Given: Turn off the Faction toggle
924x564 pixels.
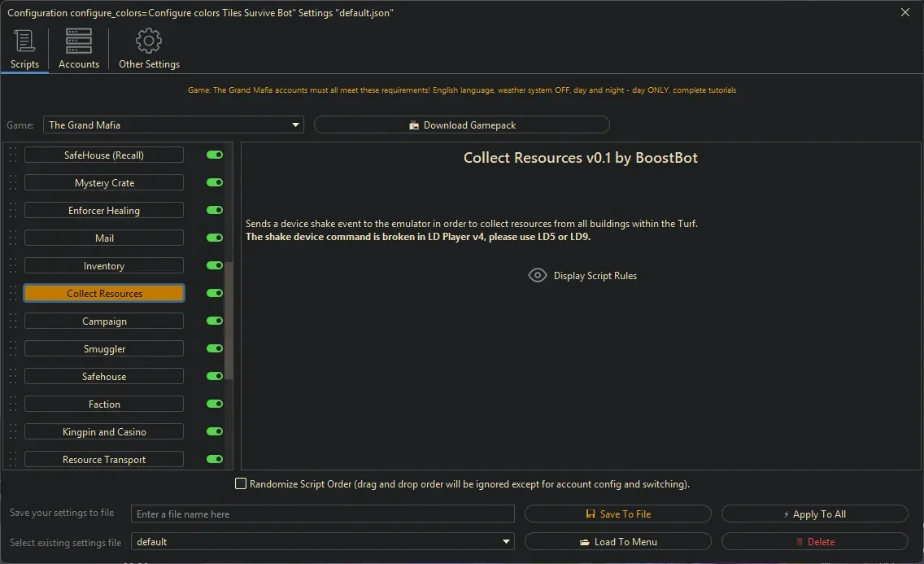Looking at the screenshot, I should click(215, 404).
